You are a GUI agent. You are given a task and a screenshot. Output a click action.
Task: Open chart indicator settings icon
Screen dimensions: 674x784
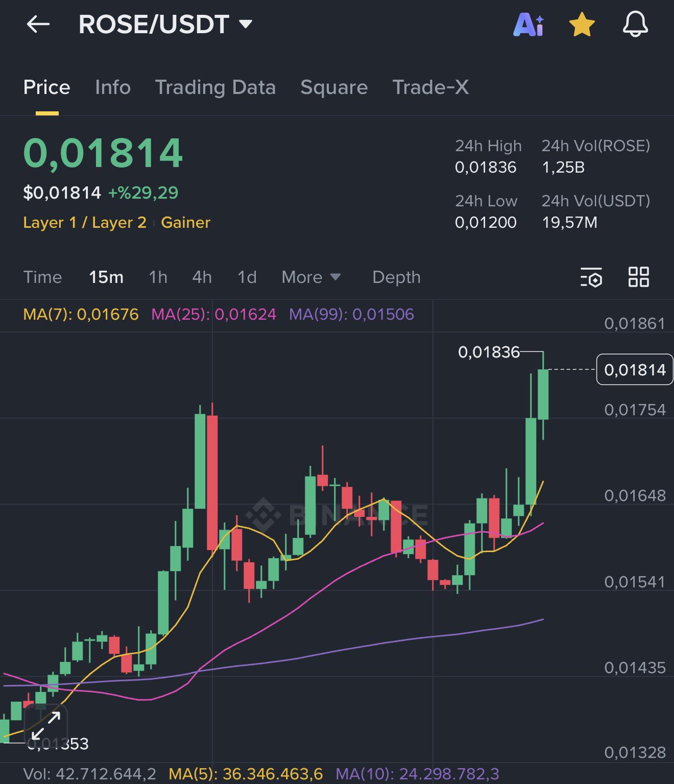point(591,277)
